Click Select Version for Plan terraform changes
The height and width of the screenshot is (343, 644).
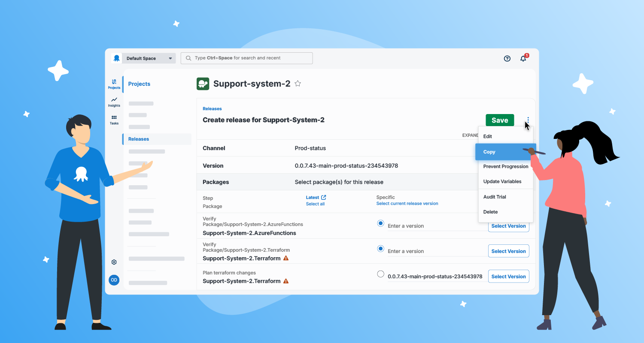pyautogui.click(x=509, y=277)
